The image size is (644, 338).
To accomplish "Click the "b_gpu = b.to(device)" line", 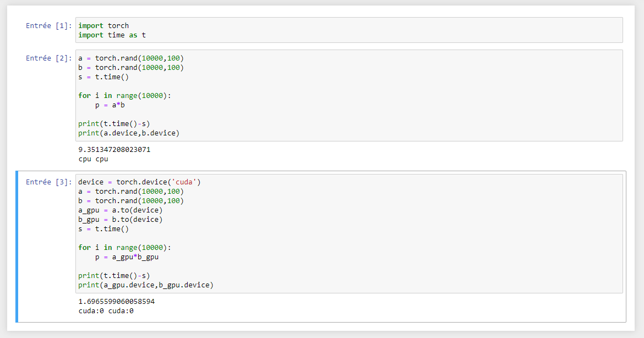I will (121, 219).
